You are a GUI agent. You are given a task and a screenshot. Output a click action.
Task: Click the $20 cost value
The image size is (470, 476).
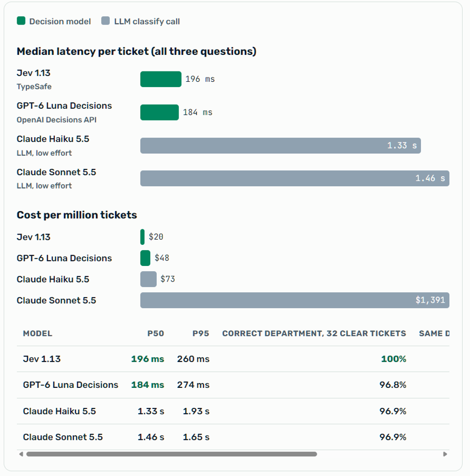(156, 237)
